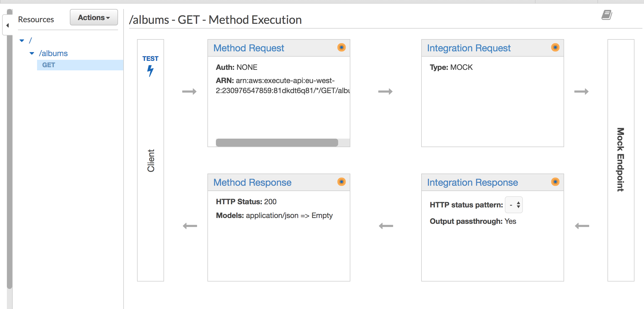Open the Integration Response link
The image size is (644, 309).
click(x=472, y=183)
